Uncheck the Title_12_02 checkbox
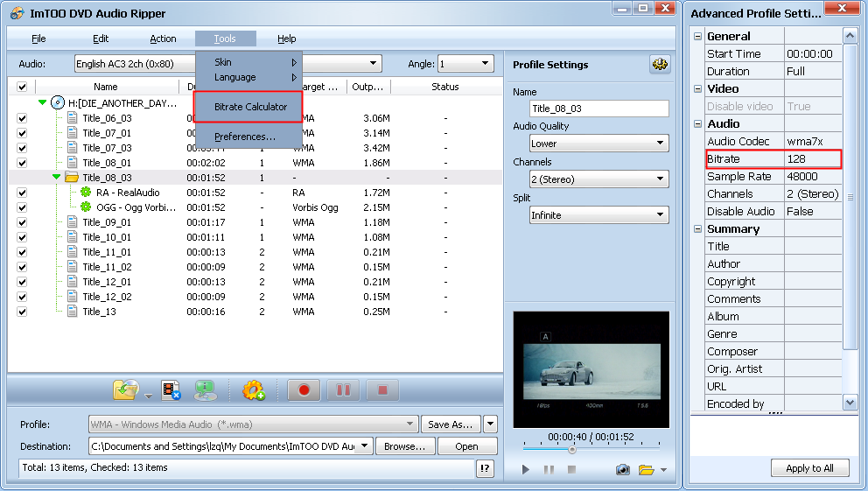The image size is (868, 491). 22,297
